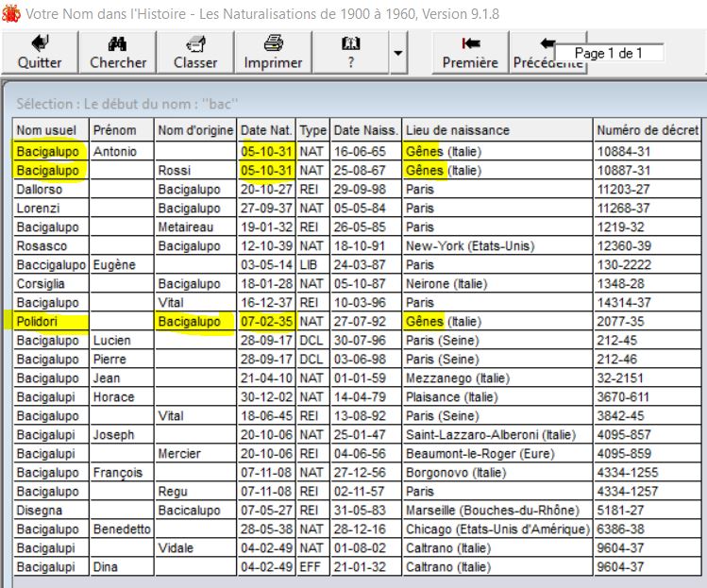Click birth date 16-06-65
This screenshot has width=707, height=588.
(365, 152)
